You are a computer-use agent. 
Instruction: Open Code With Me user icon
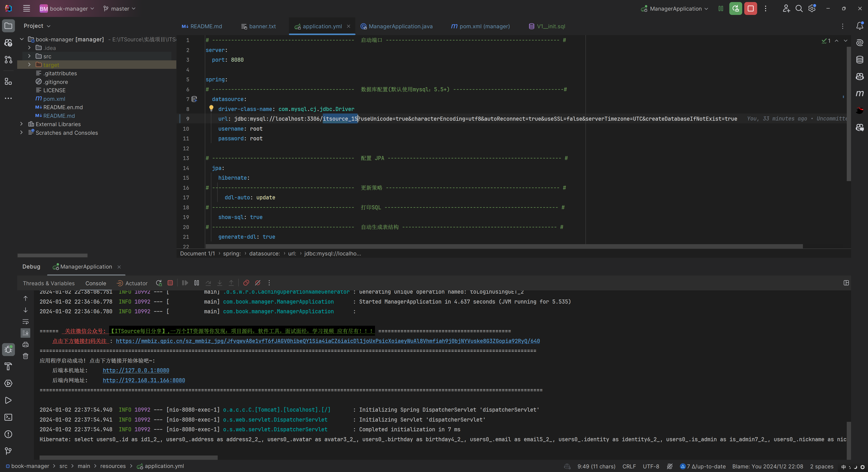786,8
